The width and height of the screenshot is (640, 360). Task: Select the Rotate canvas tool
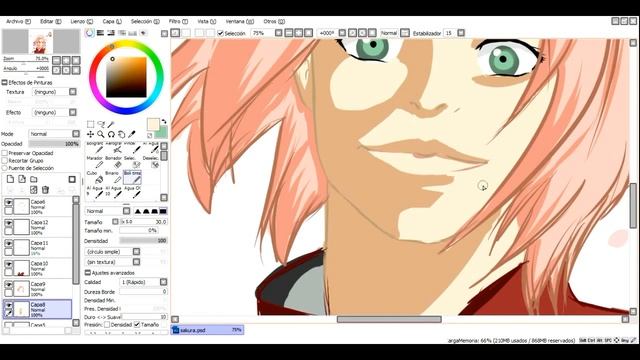[111, 134]
